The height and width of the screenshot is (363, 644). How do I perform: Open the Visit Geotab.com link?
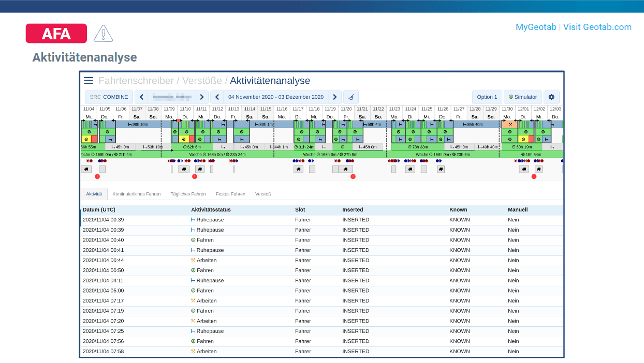[597, 27]
